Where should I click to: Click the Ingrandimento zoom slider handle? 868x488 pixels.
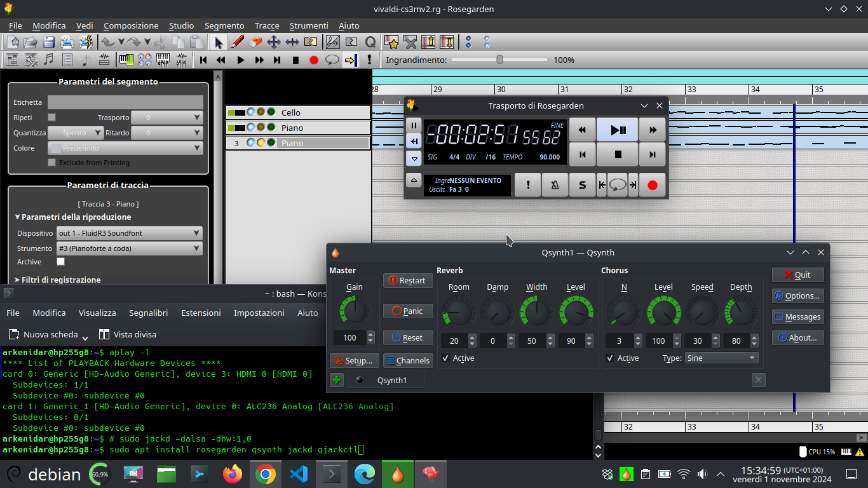(500, 60)
